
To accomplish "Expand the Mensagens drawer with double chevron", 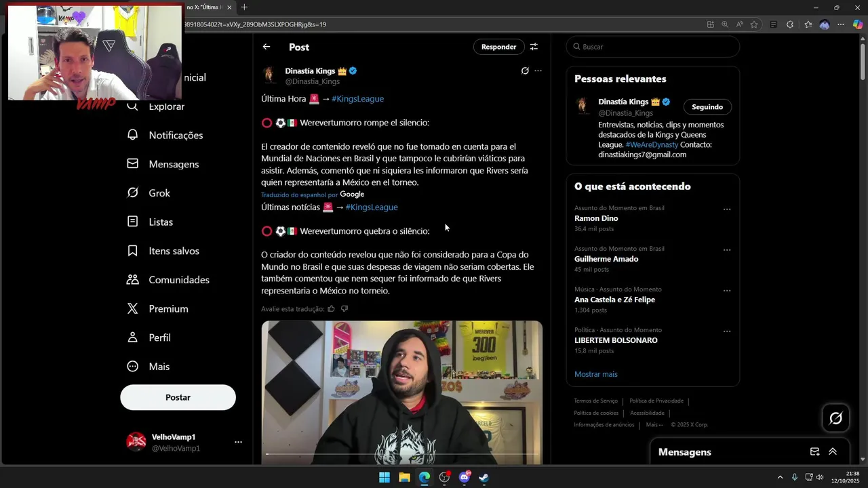I will (833, 452).
